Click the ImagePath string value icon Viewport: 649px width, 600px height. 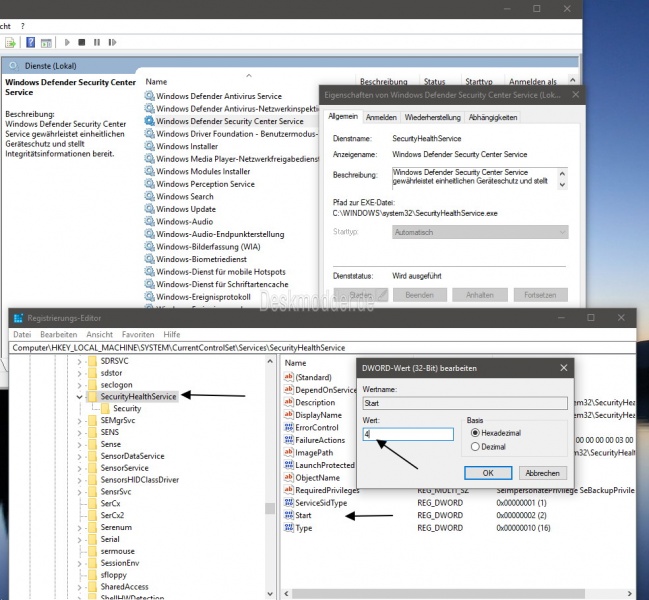tap(289, 452)
